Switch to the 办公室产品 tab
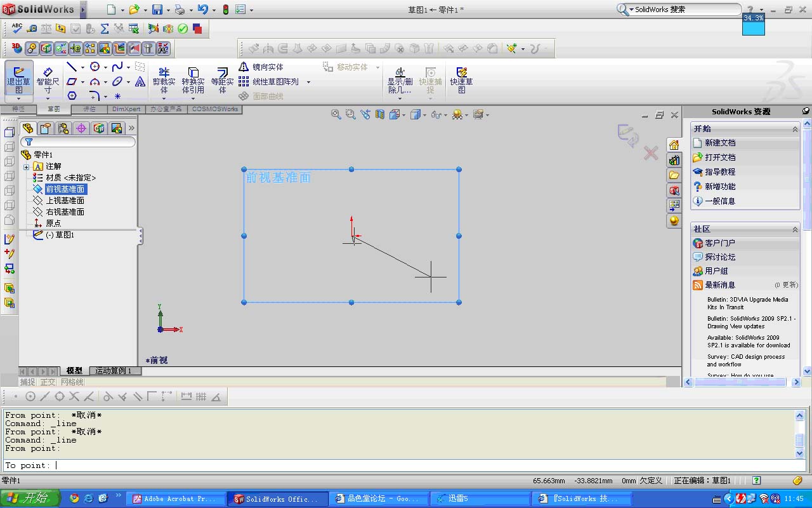 pos(166,109)
